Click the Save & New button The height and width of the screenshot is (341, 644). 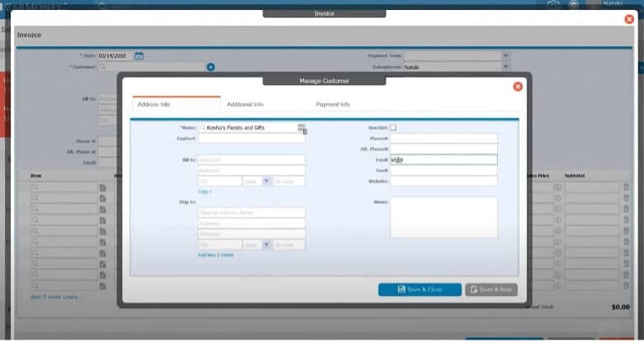(x=490, y=290)
